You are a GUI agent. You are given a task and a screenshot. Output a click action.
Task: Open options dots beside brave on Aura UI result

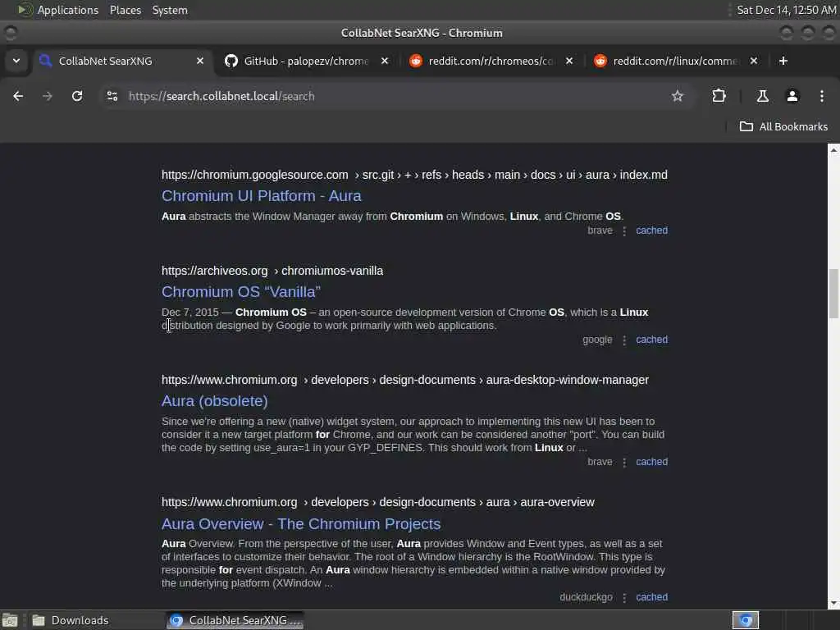coord(624,231)
